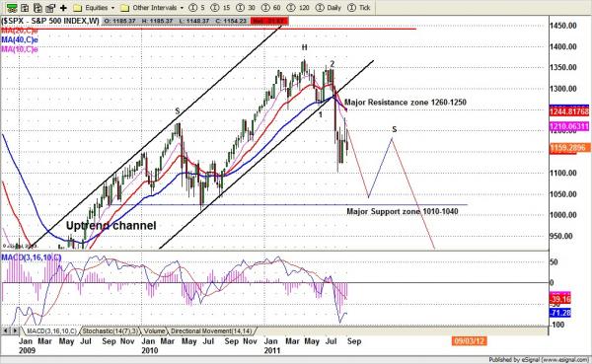The image size is (592, 364).
Task: Select the Stochastic(14(7),3) tab
Action: click(111, 331)
